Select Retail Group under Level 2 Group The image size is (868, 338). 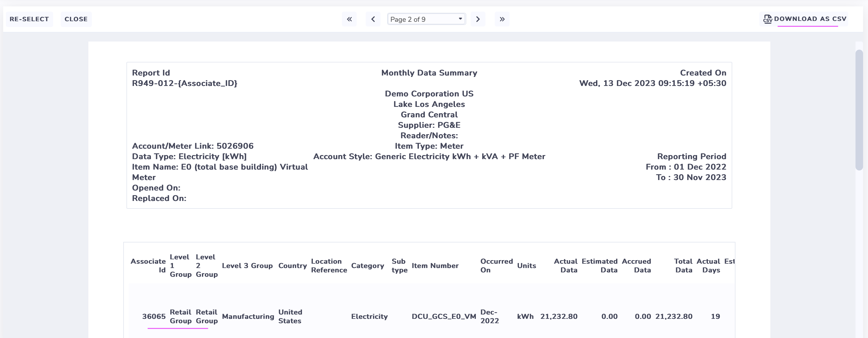[x=207, y=316]
